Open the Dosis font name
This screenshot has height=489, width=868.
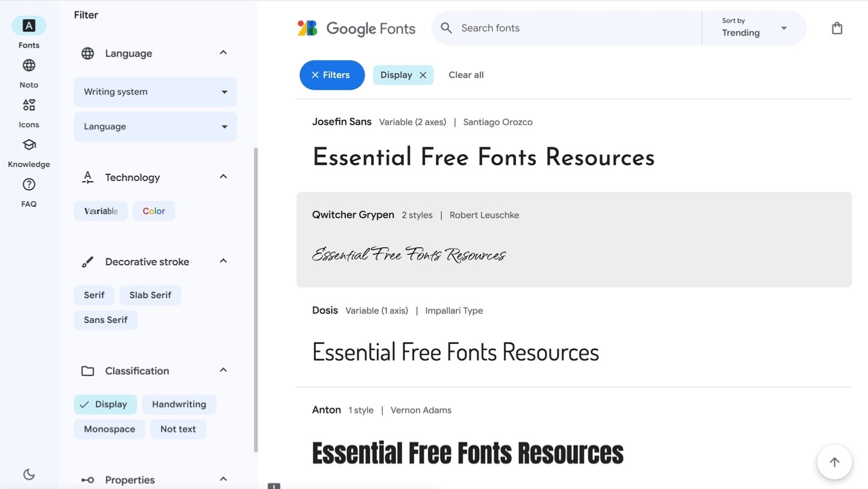click(325, 311)
